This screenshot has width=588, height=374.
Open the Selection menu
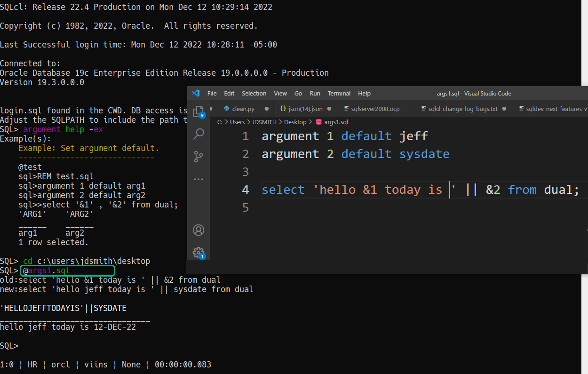click(x=254, y=93)
